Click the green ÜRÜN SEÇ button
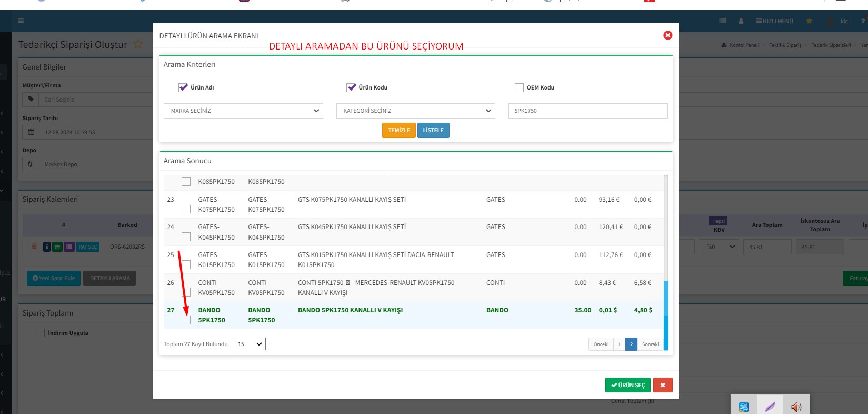Image resolution: width=868 pixels, height=414 pixels. (x=627, y=385)
